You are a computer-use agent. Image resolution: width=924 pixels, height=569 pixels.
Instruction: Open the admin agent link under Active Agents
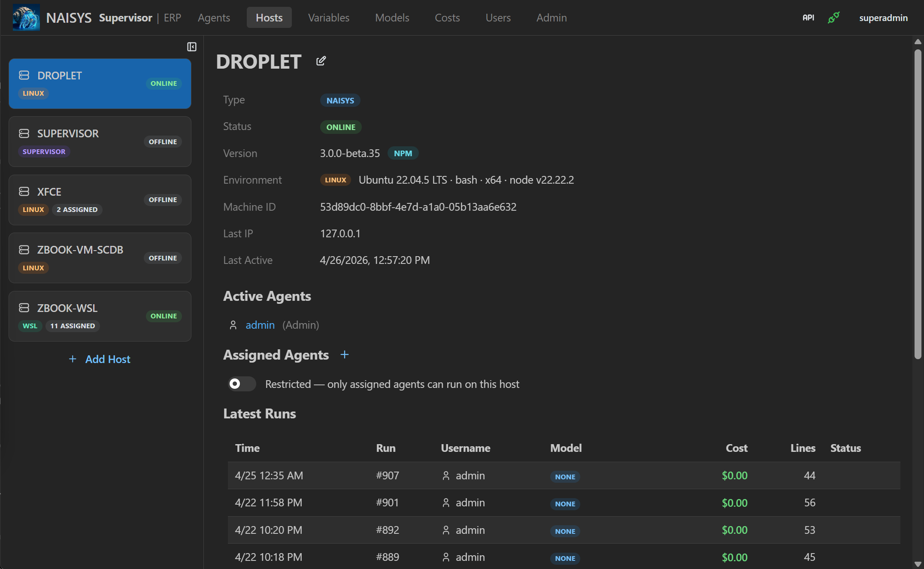260,325
